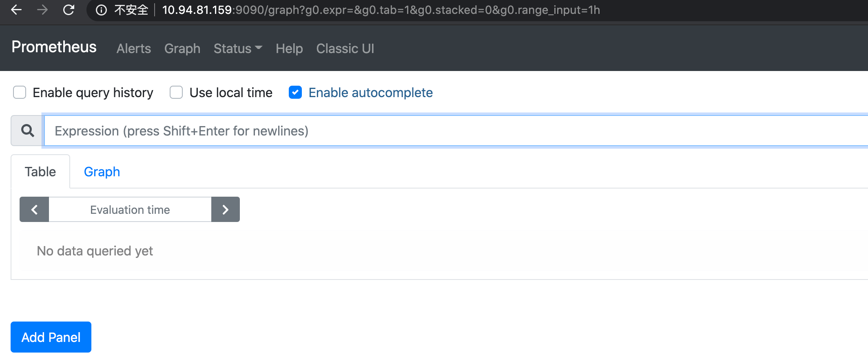Image resolution: width=868 pixels, height=355 pixels.
Task: Enable the query history checkbox
Action: coord(20,93)
